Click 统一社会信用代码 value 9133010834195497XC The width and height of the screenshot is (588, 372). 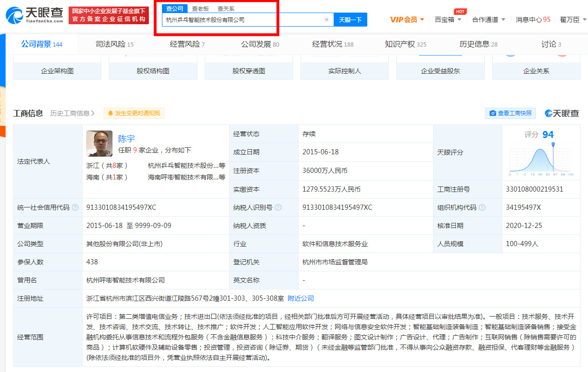coord(121,207)
